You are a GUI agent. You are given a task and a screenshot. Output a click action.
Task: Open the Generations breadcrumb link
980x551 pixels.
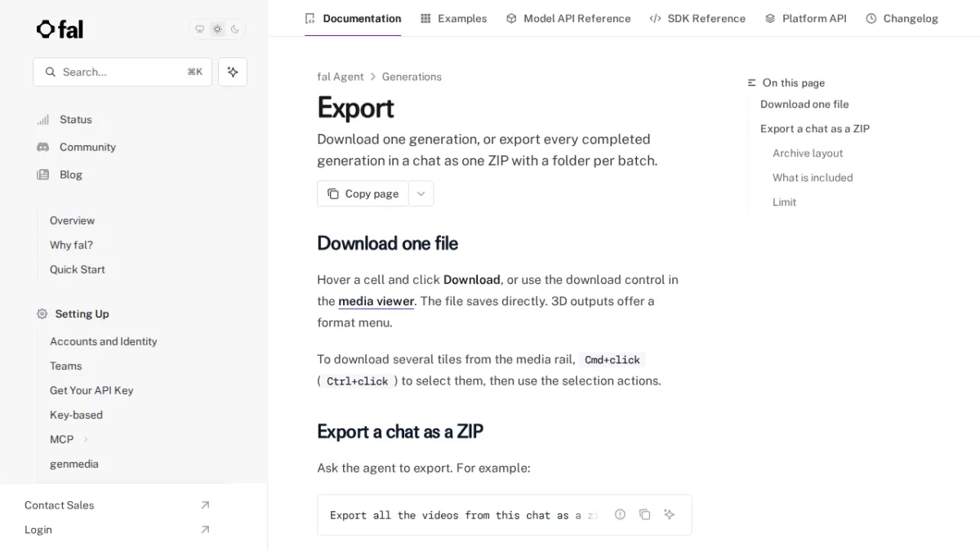412,77
